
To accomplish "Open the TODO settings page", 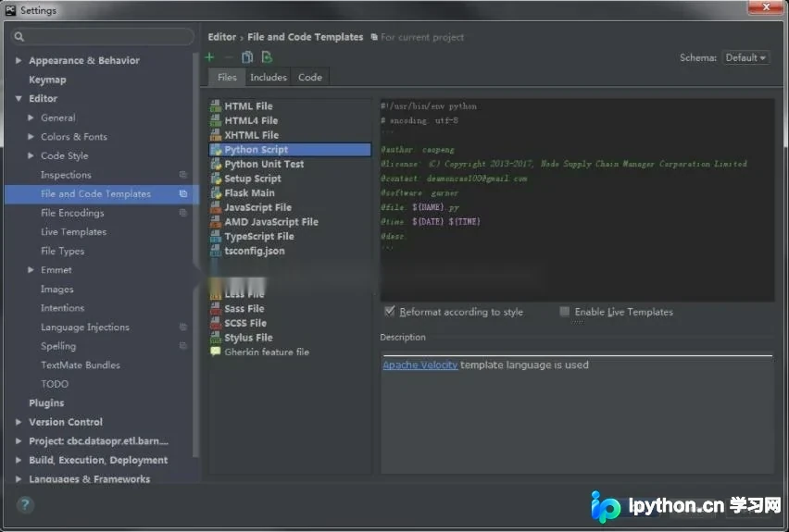I will pos(55,384).
